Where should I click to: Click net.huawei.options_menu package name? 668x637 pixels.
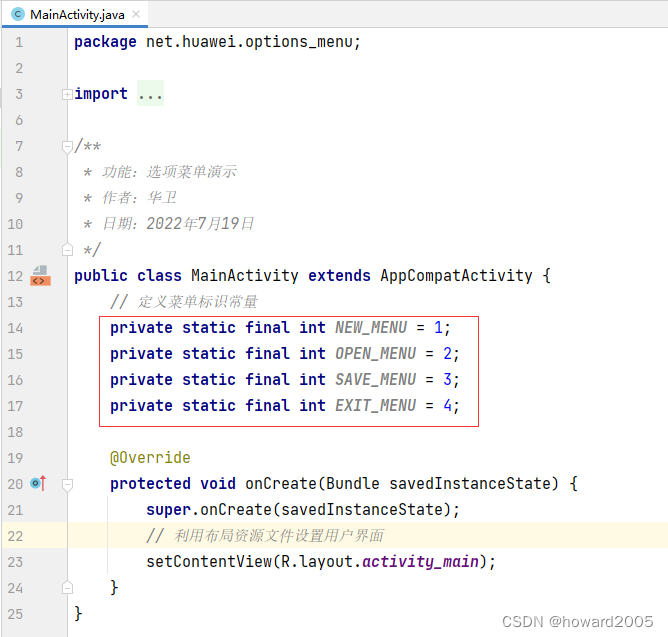tap(249, 42)
